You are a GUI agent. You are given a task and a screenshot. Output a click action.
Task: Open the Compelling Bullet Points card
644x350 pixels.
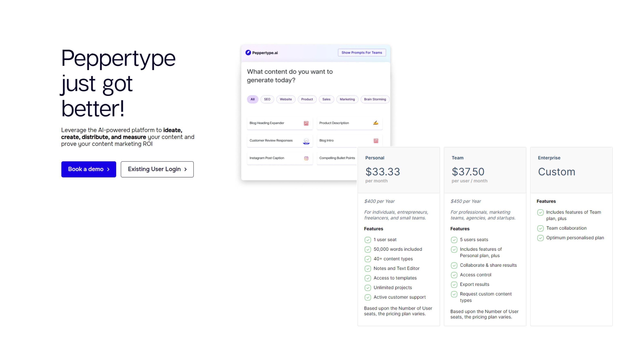[x=337, y=158]
